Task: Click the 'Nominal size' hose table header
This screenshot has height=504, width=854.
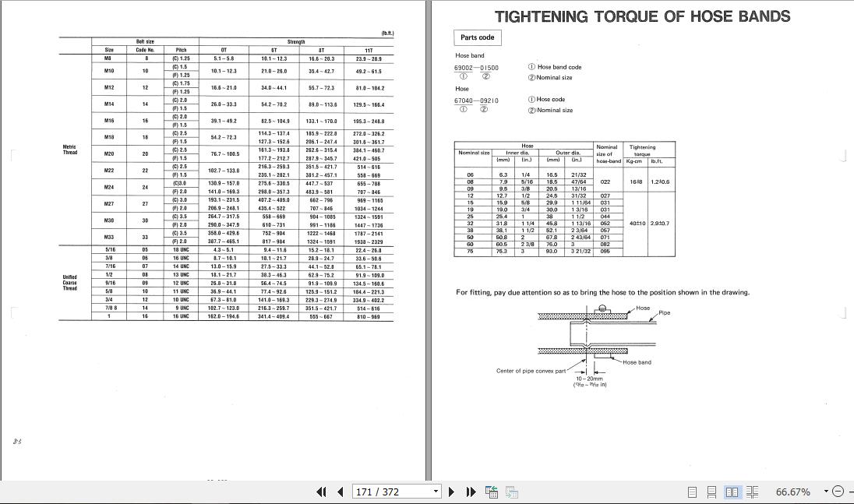Action: [x=474, y=153]
